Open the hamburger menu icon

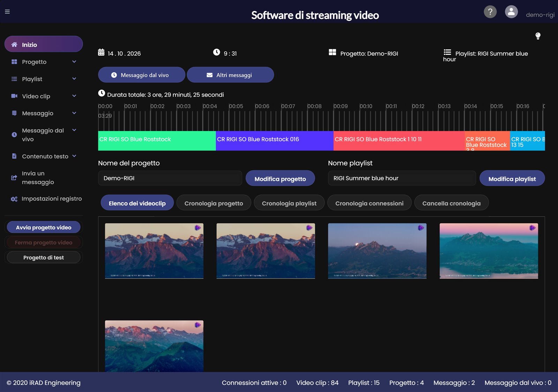pyautogui.click(x=7, y=11)
